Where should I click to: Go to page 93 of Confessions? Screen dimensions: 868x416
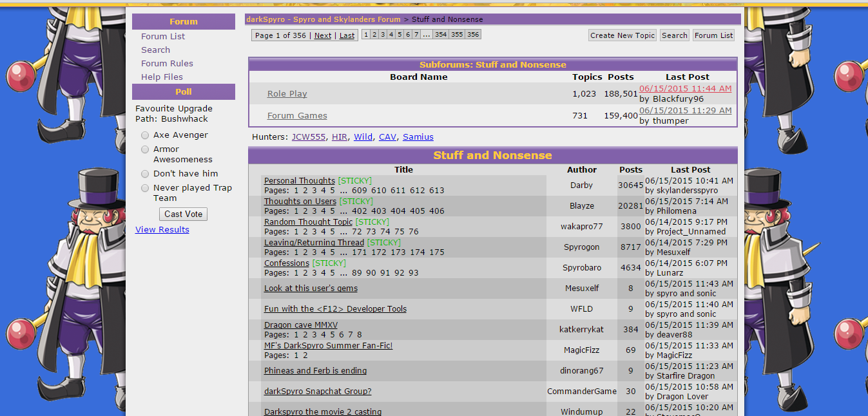click(413, 273)
